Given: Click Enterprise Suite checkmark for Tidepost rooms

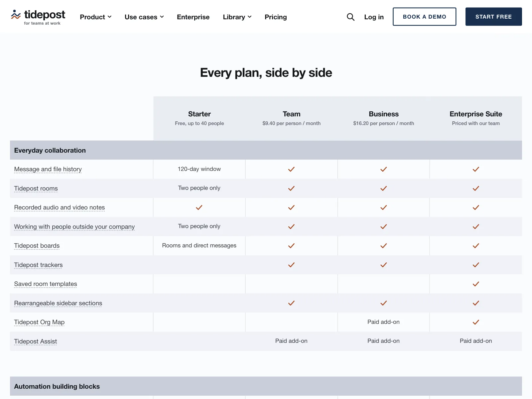Looking at the screenshot, I should pyautogui.click(x=476, y=188).
